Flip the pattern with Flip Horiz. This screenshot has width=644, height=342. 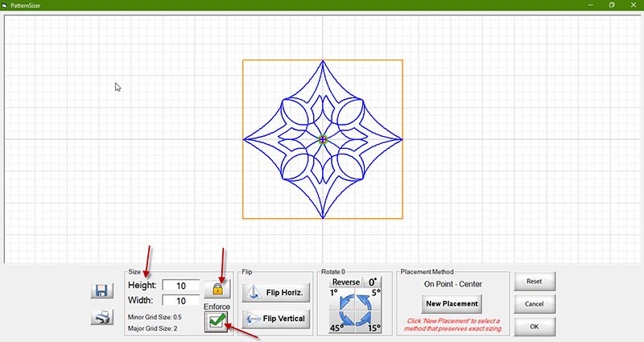click(275, 293)
